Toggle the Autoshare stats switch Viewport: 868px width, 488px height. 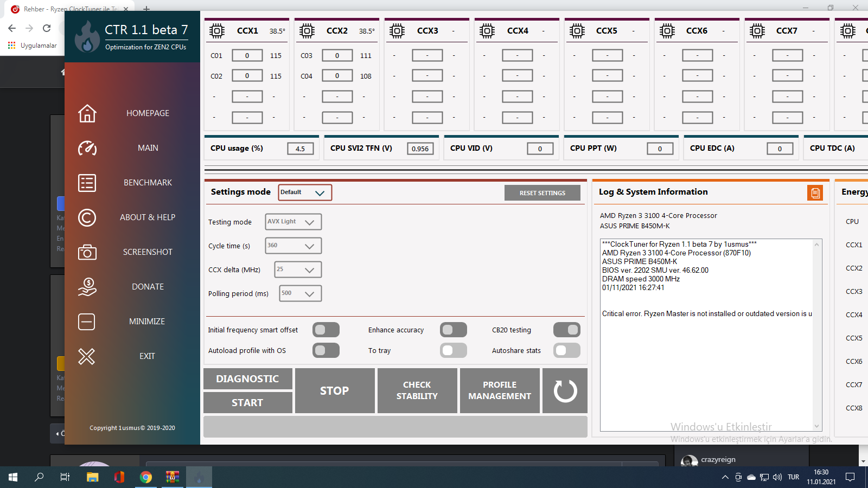click(567, 350)
